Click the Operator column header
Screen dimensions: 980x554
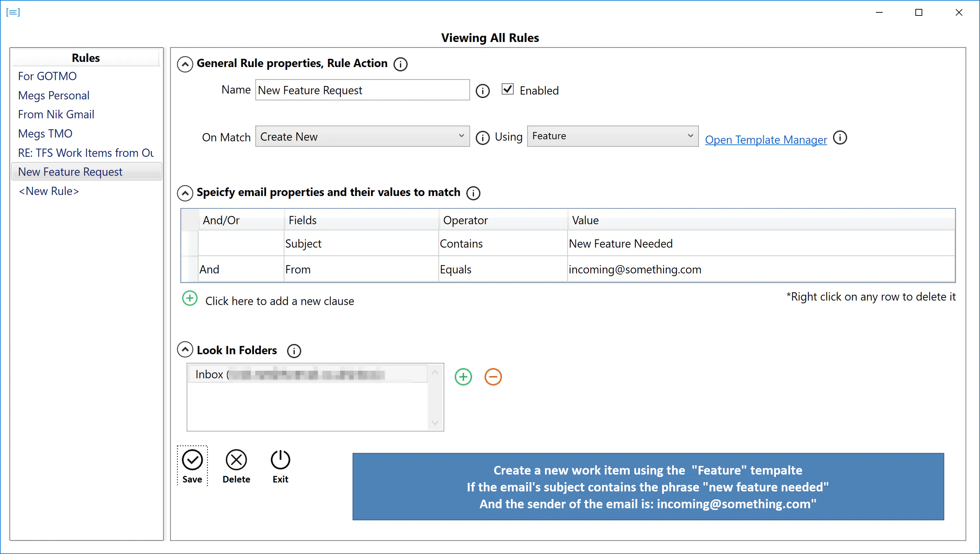point(503,220)
